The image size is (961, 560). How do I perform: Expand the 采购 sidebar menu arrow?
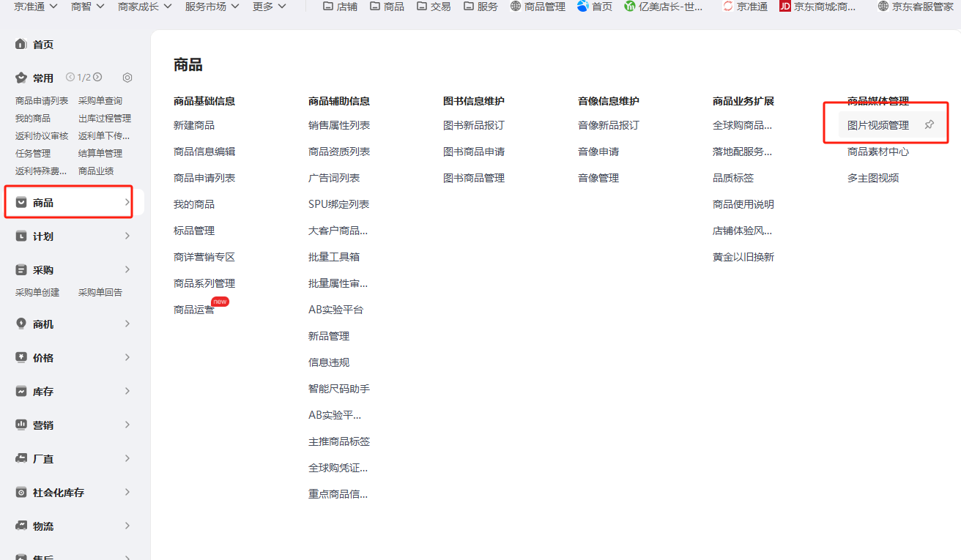[127, 270]
